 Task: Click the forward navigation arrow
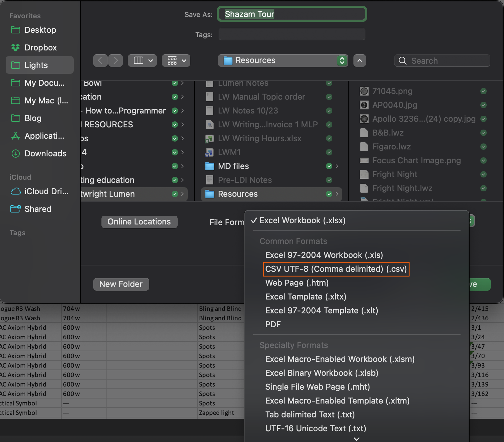116,60
